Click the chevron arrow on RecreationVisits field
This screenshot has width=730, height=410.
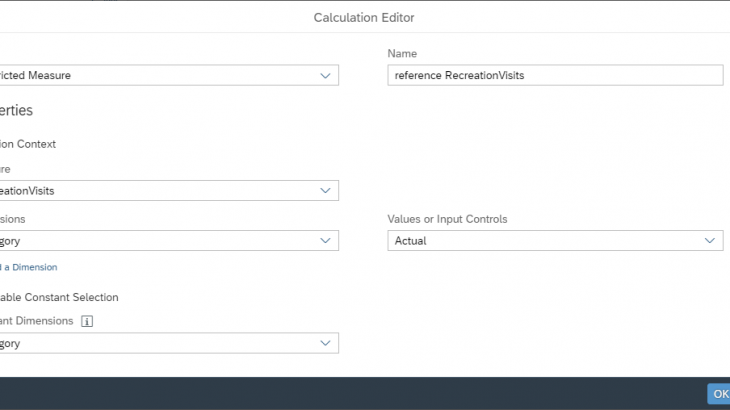(325, 190)
